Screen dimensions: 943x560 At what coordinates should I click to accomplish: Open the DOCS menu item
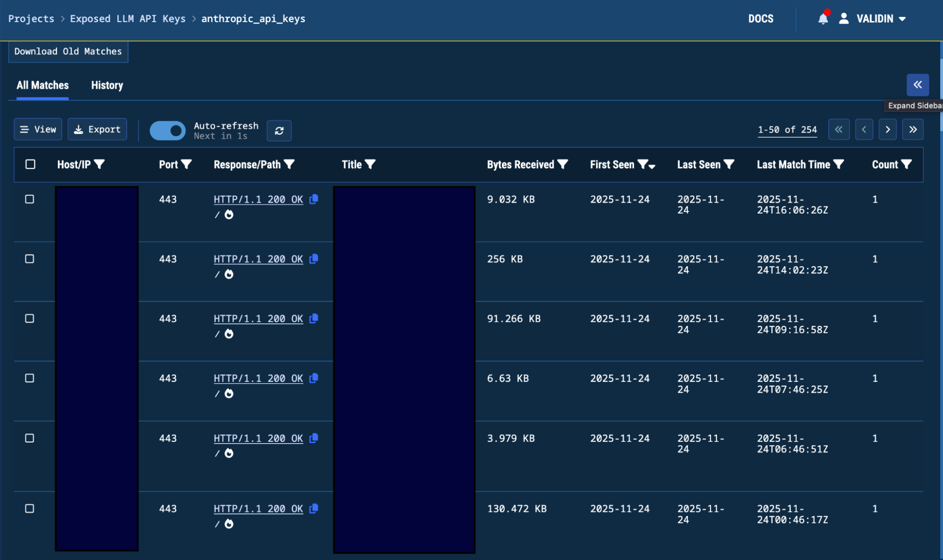[x=760, y=18]
